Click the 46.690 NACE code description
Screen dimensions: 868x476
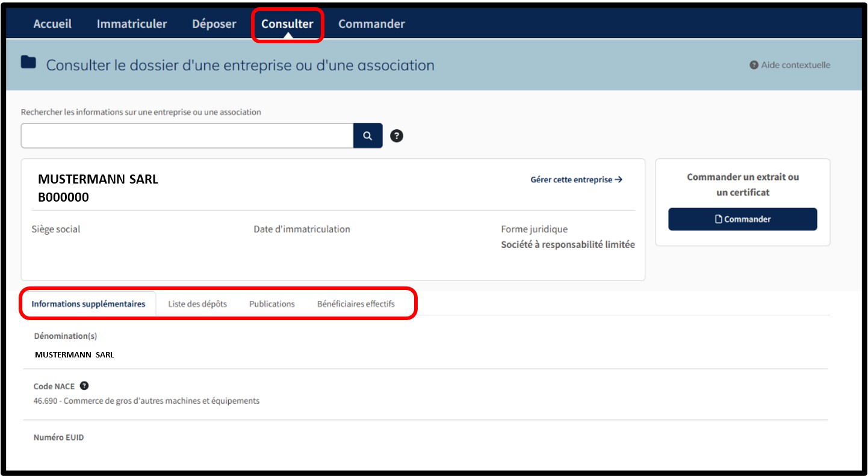[147, 401]
